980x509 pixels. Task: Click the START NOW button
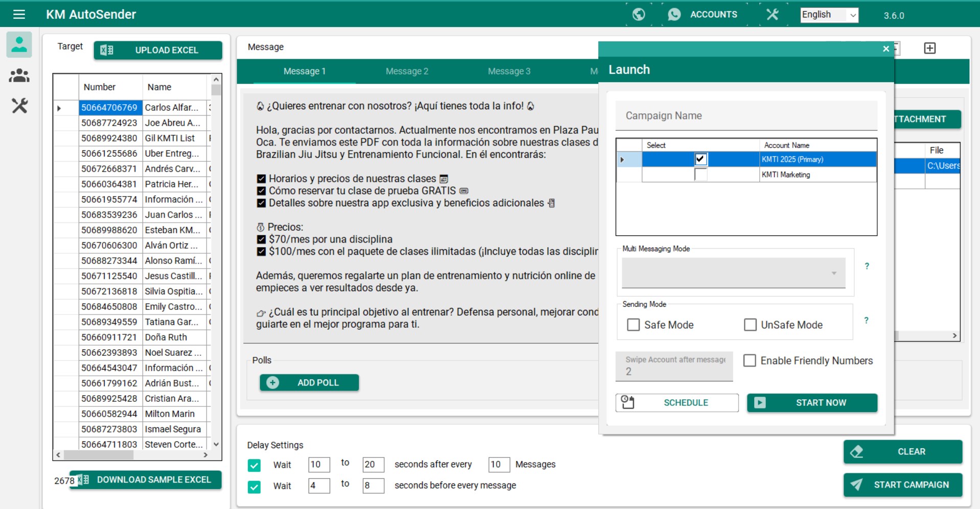coord(812,403)
